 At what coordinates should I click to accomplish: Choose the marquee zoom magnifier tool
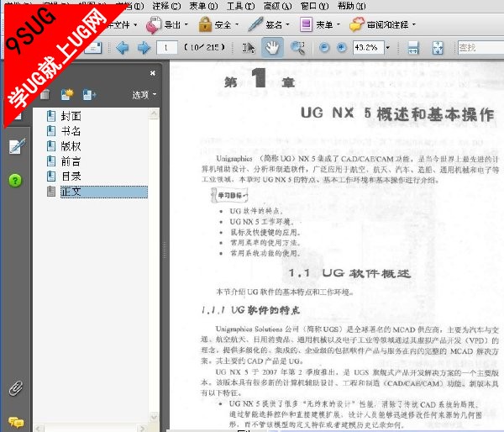click(297, 48)
